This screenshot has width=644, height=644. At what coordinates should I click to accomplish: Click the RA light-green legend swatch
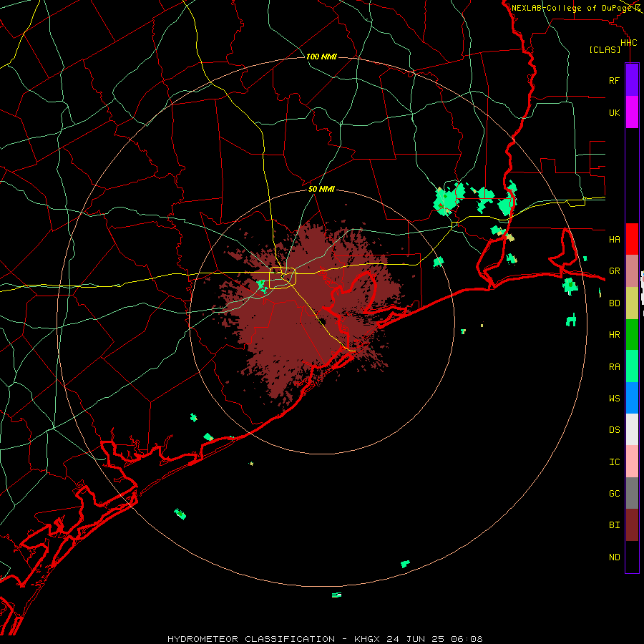[x=632, y=366]
